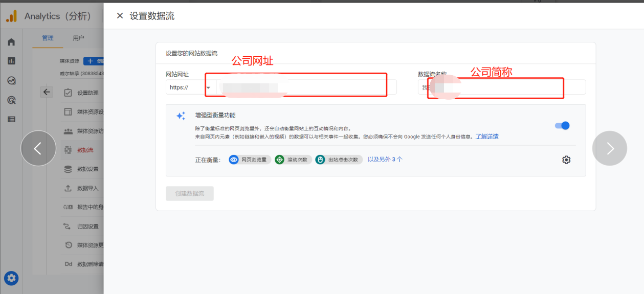Viewport: 644px width, 294px height.
Task: Open the Home icon in left sidebar
Action: click(x=11, y=42)
